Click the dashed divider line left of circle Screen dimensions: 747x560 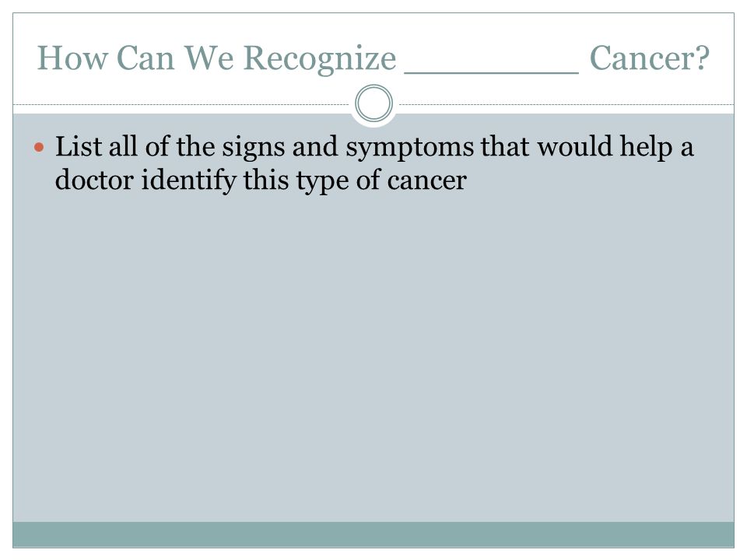click(181, 104)
